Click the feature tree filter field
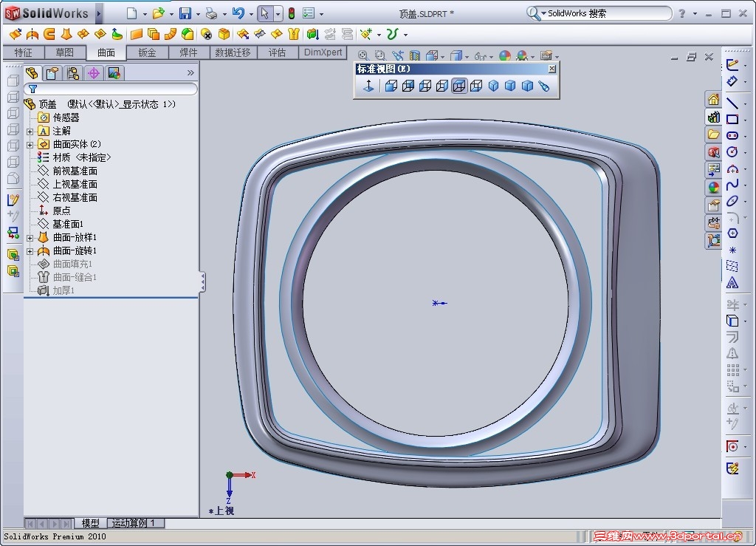This screenshot has width=756, height=546. [x=112, y=89]
